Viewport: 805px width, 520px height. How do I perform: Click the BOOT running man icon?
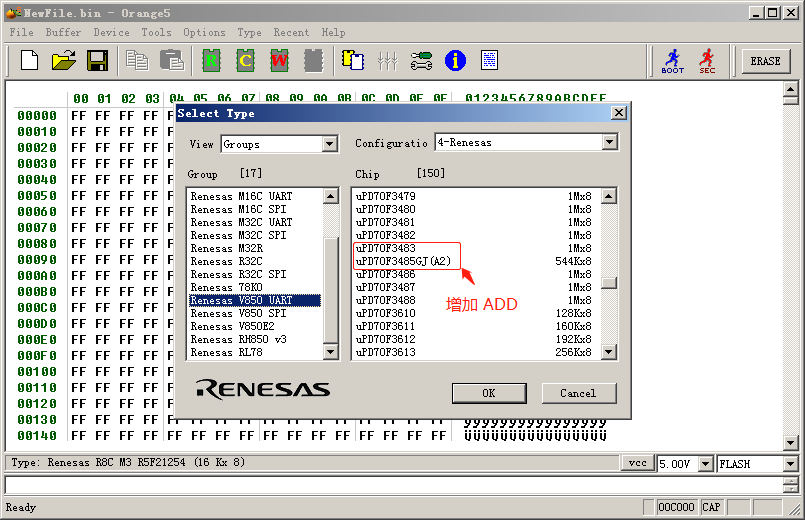pyautogui.click(x=673, y=61)
